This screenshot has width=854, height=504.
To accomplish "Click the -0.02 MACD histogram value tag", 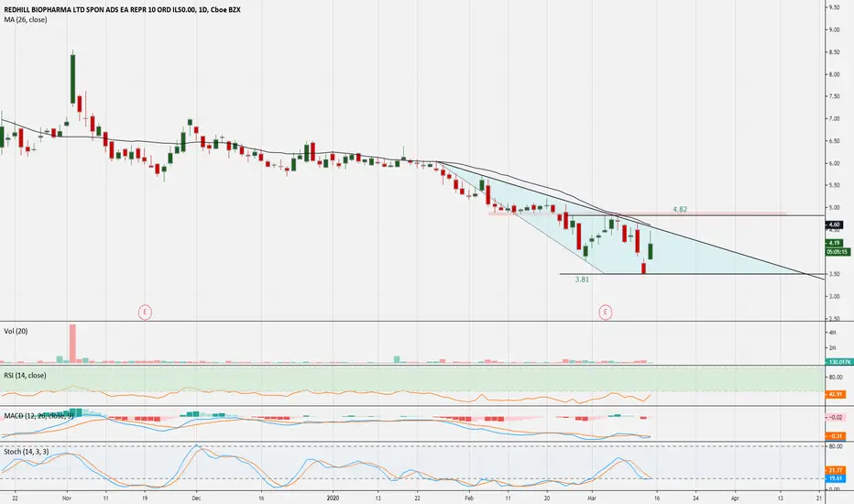I will point(836,417).
